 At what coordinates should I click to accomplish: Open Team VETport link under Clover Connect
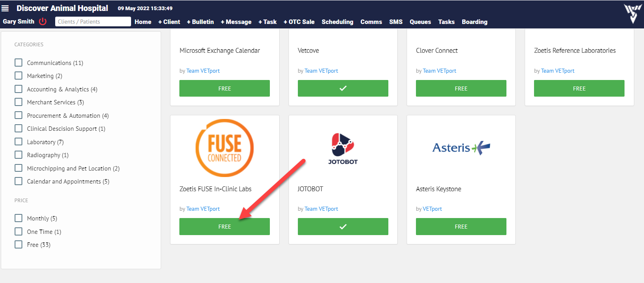click(x=439, y=71)
